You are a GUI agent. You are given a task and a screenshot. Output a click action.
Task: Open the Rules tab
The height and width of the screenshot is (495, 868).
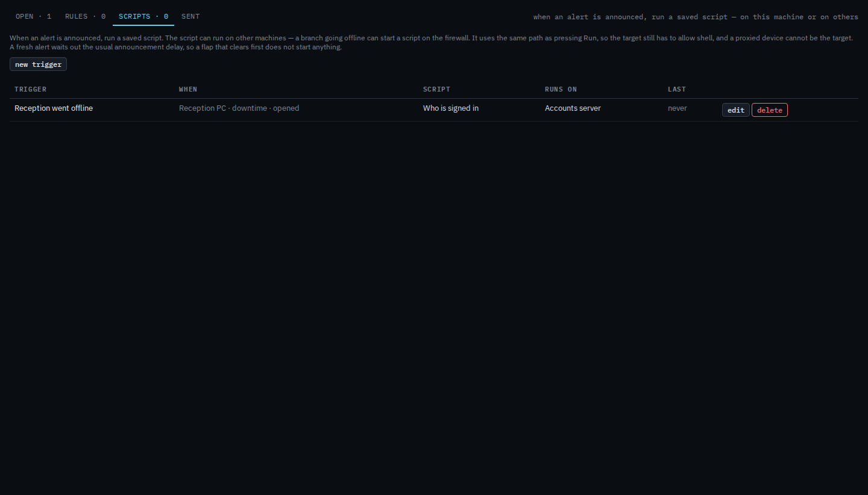(85, 16)
